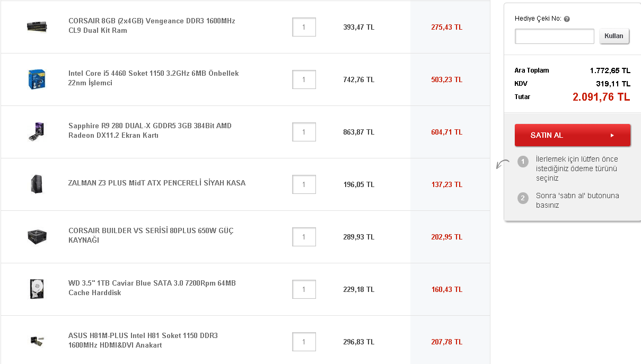641x364 pixels.
Task: Click inside the Hediye Çeki No input field
Action: coord(554,36)
